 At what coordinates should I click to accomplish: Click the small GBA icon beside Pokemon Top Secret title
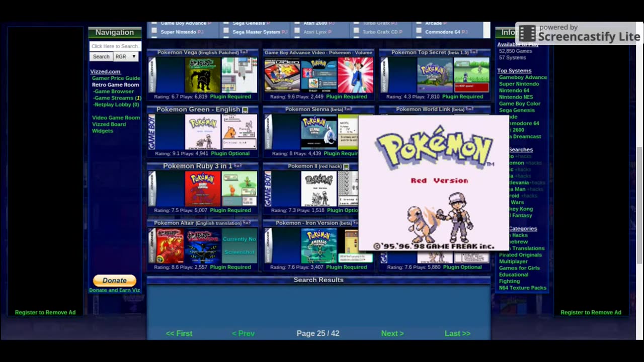point(474,52)
